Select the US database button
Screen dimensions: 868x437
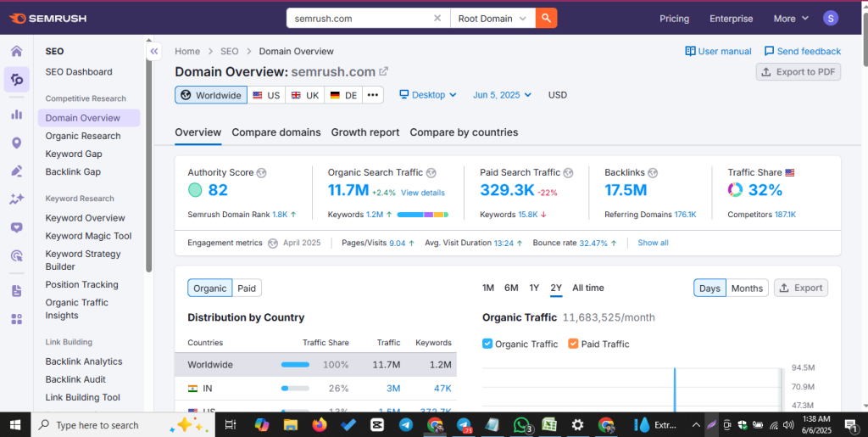(266, 95)
